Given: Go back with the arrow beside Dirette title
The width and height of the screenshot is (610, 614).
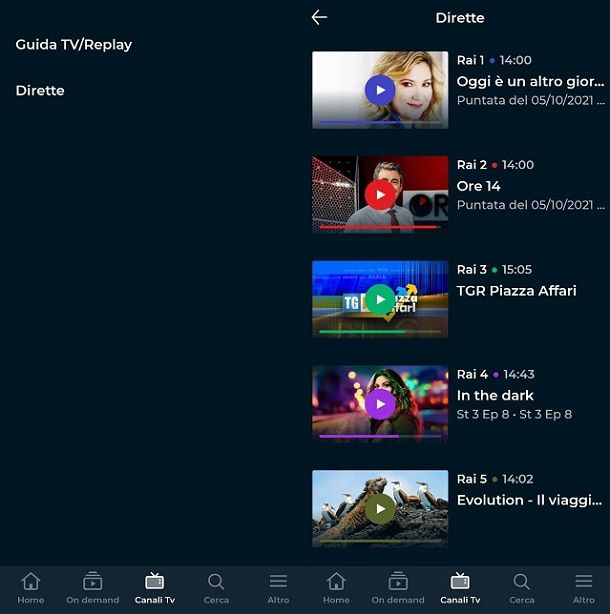Looking at the screenshot, I should pyautogui.click(x=319, y=18).
